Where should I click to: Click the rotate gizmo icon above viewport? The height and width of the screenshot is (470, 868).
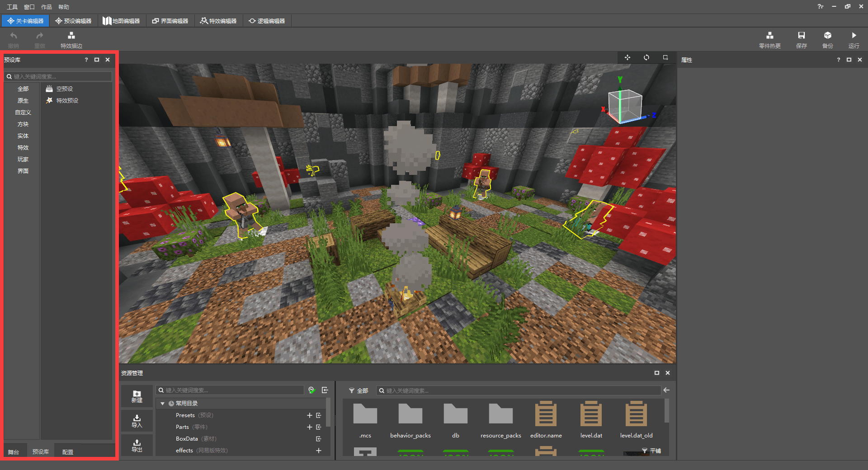click(x=646, y=57)
